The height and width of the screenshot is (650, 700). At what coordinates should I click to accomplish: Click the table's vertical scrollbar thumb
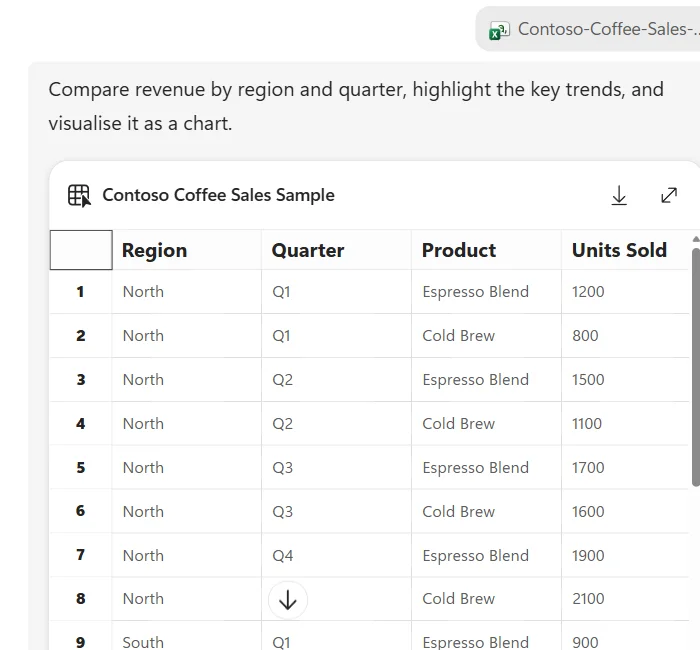pos(696,367)
